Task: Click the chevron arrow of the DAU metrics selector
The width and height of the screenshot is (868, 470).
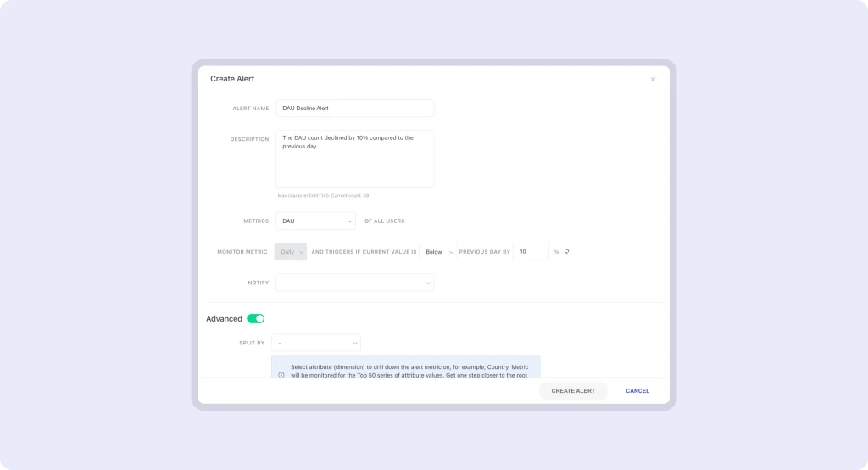Action: pos(350,221)
